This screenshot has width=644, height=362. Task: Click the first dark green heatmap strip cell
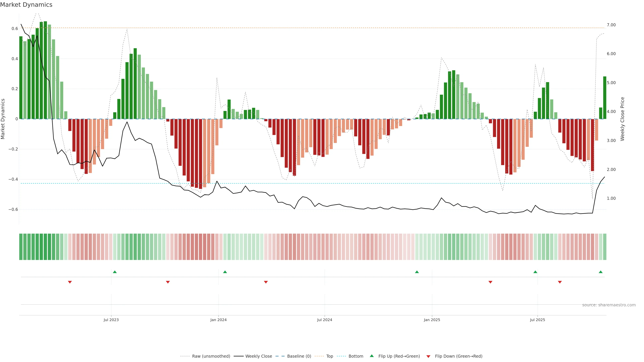pyautogui.click(x=21, y=247)
